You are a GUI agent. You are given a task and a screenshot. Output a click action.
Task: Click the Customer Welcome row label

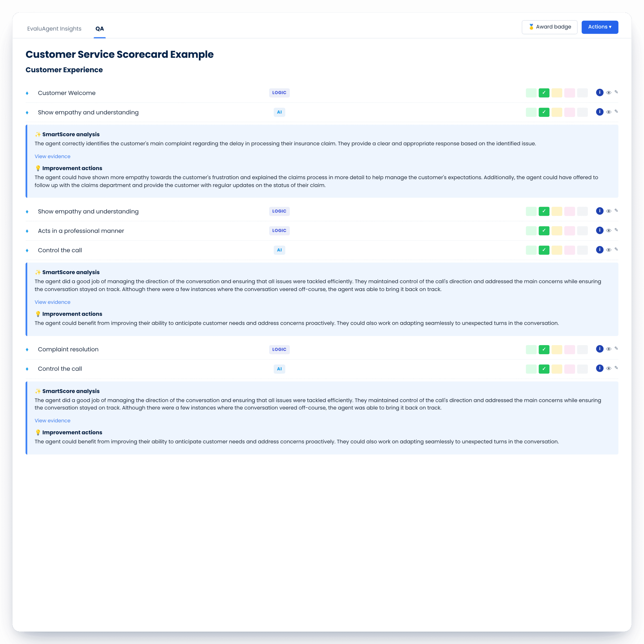tap(67, 93)
